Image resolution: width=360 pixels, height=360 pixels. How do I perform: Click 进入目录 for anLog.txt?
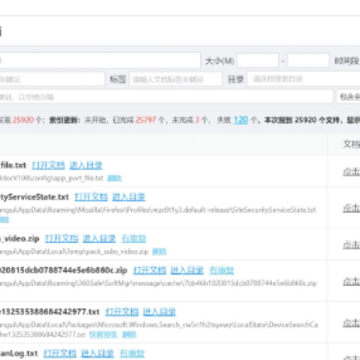click(97, 353)
